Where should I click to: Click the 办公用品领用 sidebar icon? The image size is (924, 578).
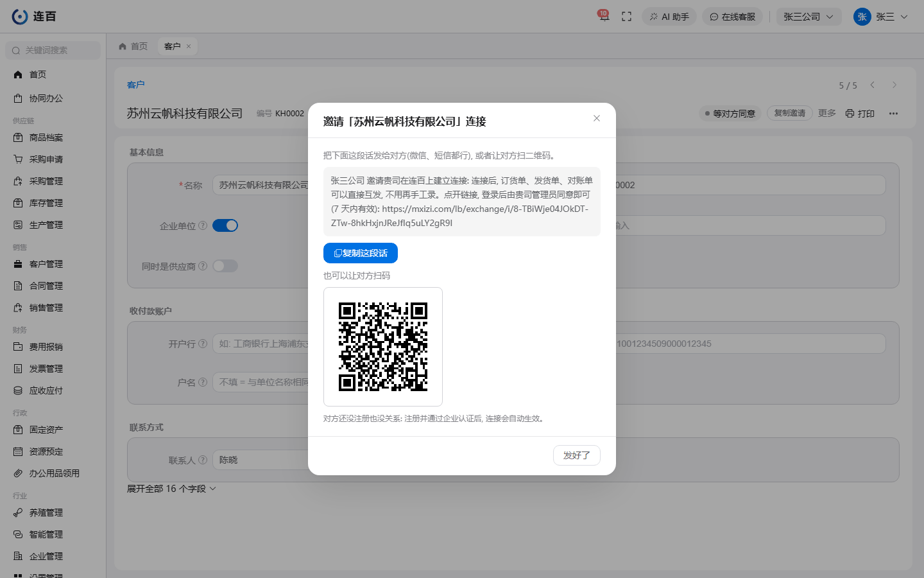[x=18, y=473]
